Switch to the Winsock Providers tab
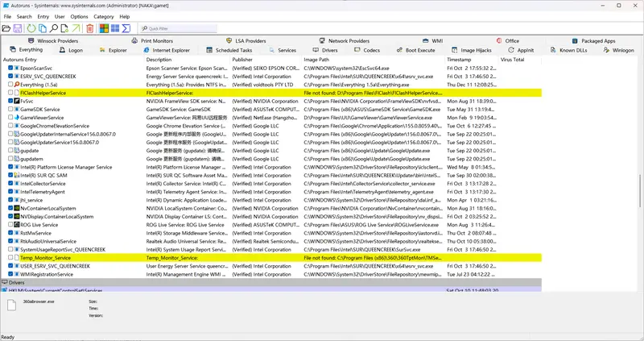 (53, 41)
